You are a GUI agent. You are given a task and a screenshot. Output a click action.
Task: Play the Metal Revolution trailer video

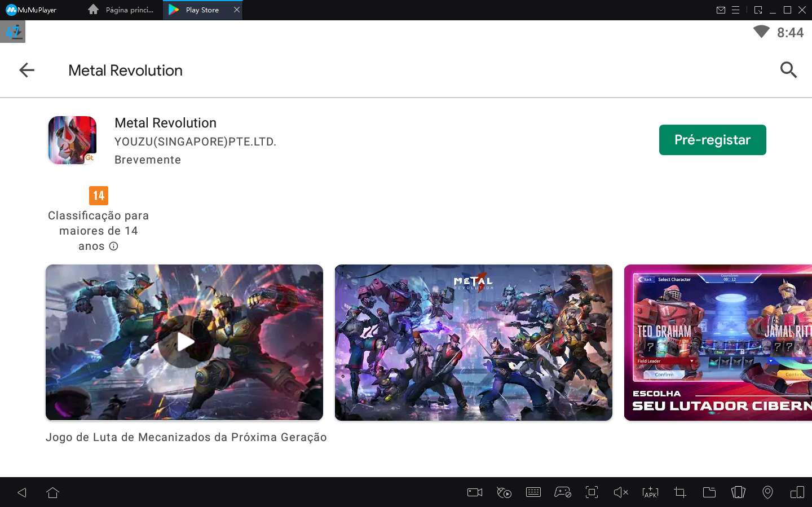click(x=184, y=342)
